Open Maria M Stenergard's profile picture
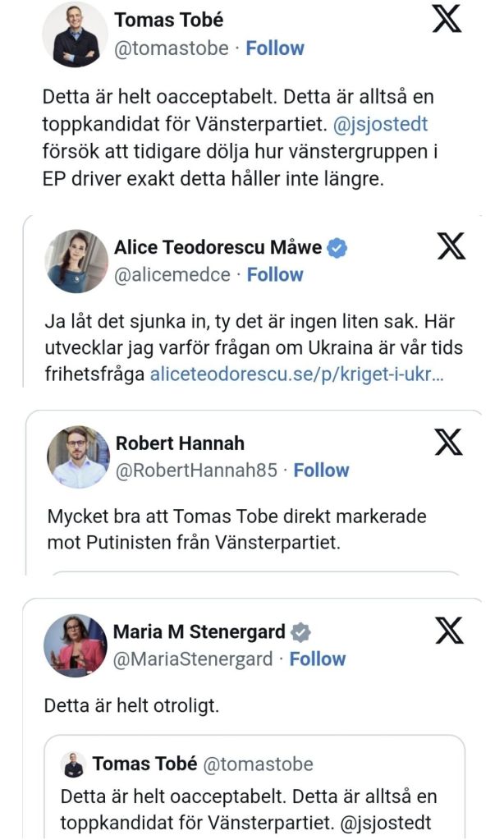This screenshot has height=840, width=504. tap(76, 645)
